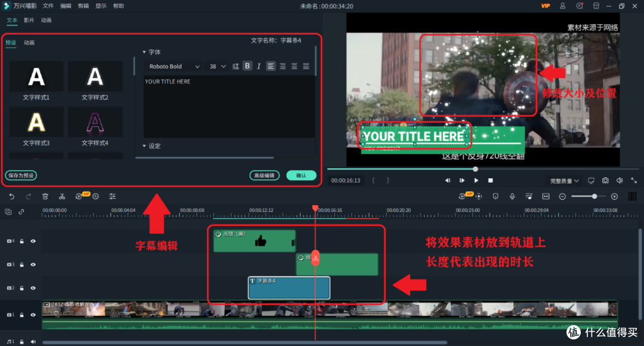
Task: Click the delete trash icon
Action: click(45, 196)
